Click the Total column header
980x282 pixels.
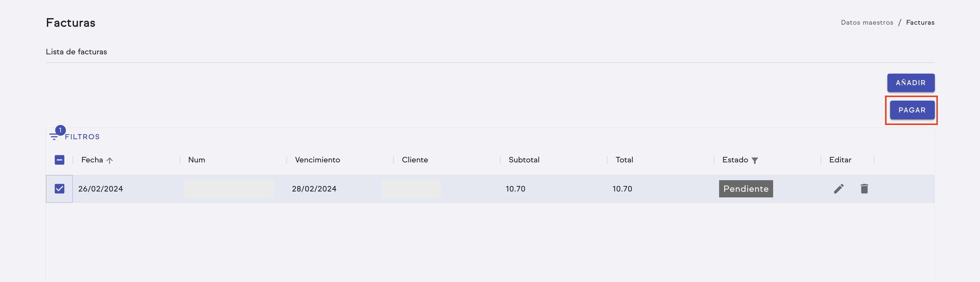(624, 160)
